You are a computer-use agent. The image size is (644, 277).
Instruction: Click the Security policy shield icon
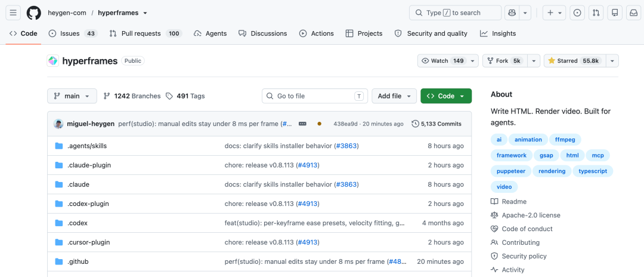pyautogui.click(x=494, y=256)
